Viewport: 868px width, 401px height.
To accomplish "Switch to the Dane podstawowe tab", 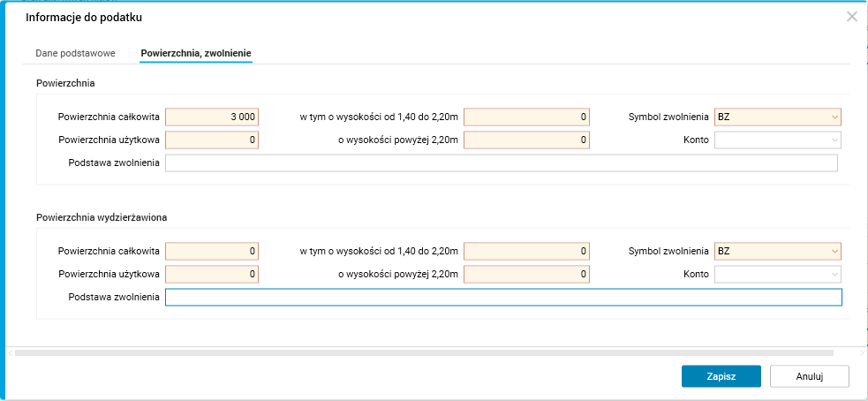I will (75, 54).
